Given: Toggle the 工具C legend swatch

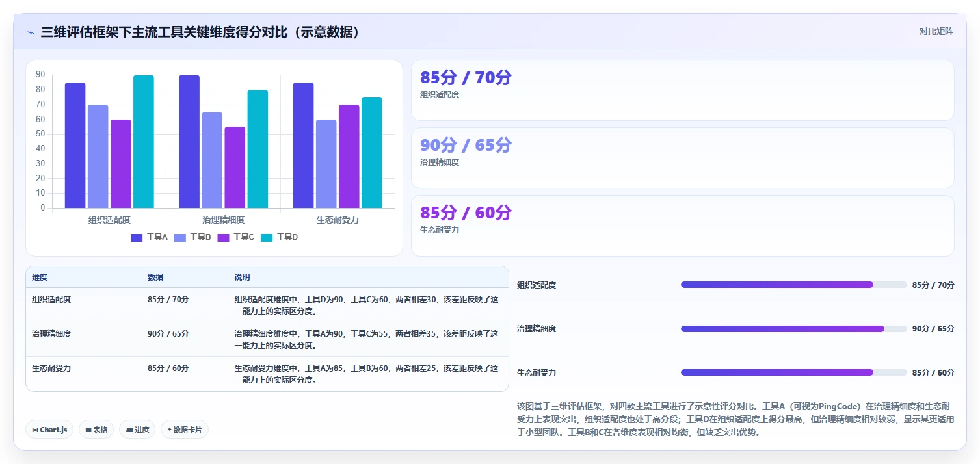Looking at the screenshot, I should [x=223, y=237].
